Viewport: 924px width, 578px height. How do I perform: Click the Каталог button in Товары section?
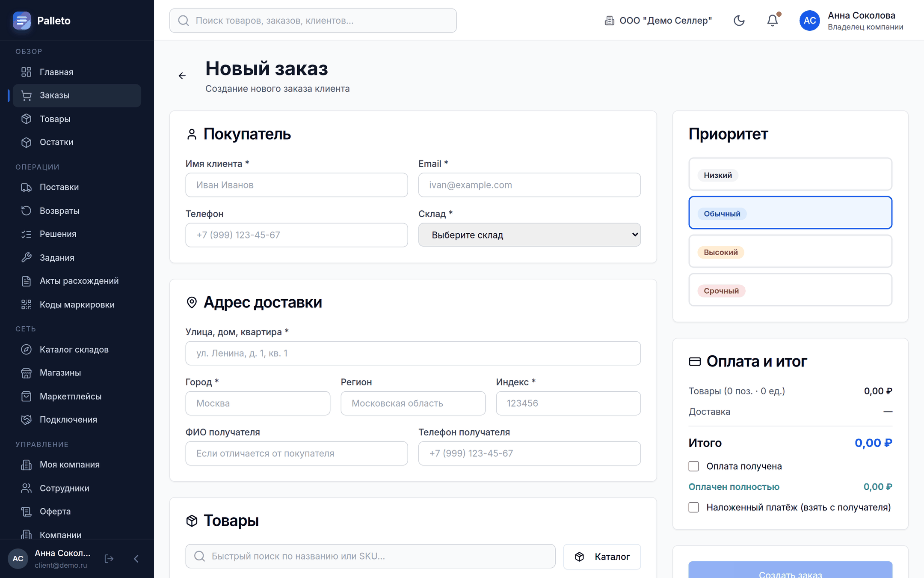[602, 557]
